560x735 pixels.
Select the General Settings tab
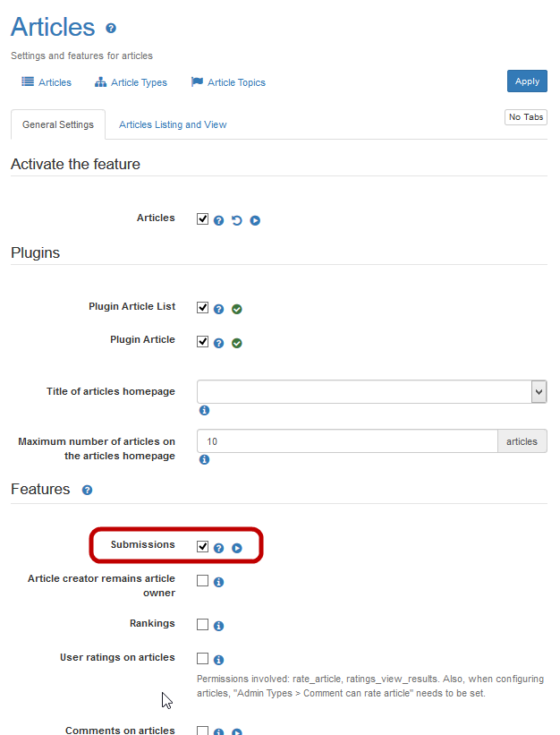[x=58, y=124]
